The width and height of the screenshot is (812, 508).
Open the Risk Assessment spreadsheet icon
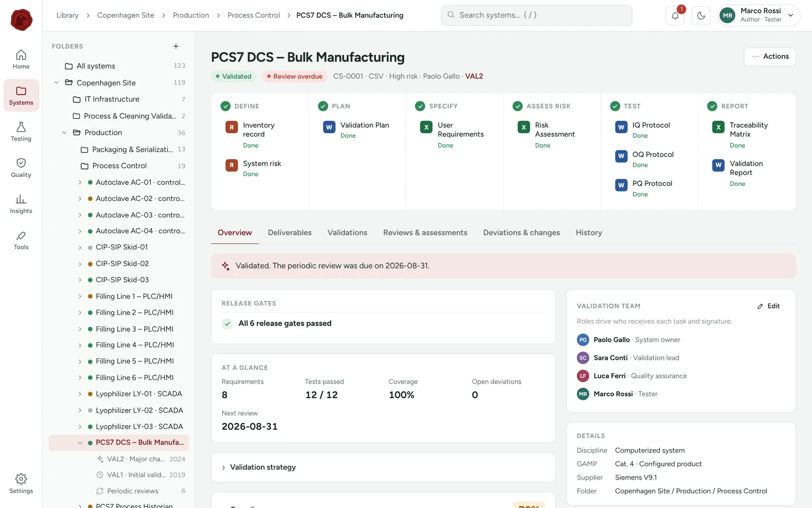pos(524,127)
